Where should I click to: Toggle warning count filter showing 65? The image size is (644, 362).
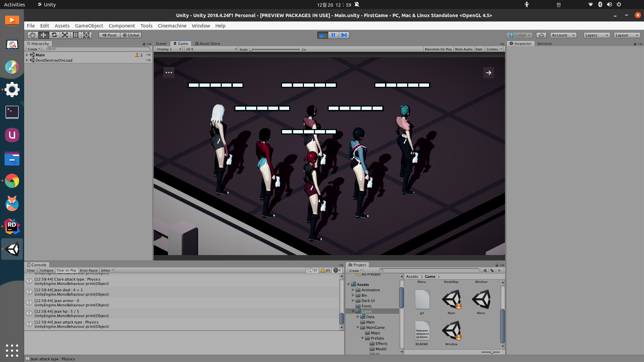[x=325, y=270]
